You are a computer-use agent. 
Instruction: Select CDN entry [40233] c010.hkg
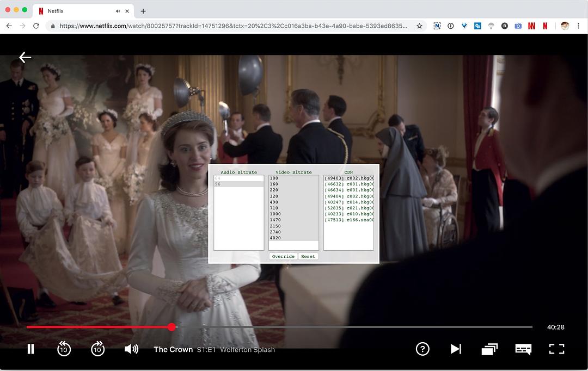pos(349,214)
